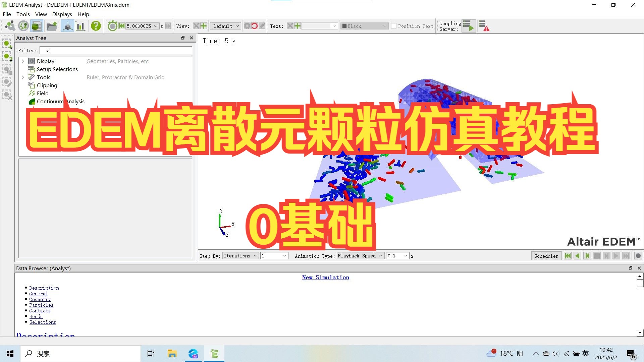Click the Scheduler button
644x362 pixels.
[x=546, y=256]
